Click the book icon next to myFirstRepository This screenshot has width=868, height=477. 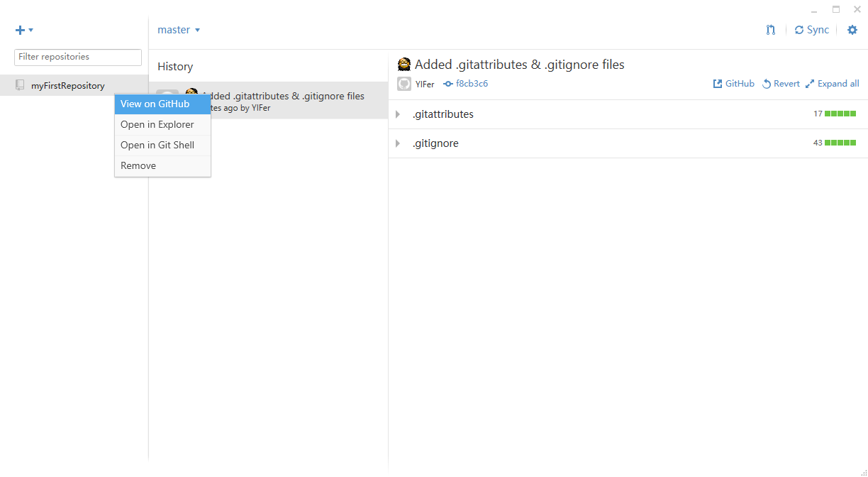pyautogui.click(x=20, y=85)
